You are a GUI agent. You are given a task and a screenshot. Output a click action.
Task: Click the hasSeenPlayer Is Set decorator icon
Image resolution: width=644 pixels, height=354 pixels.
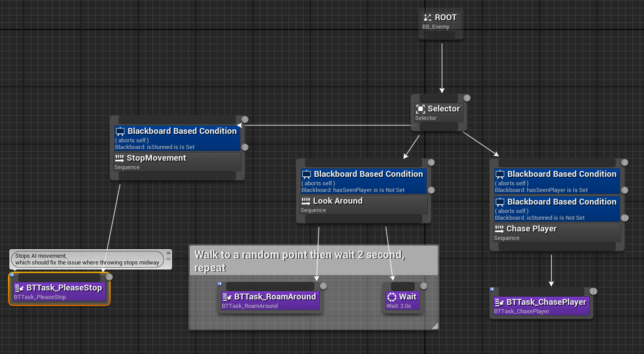[x=500, y=175]
